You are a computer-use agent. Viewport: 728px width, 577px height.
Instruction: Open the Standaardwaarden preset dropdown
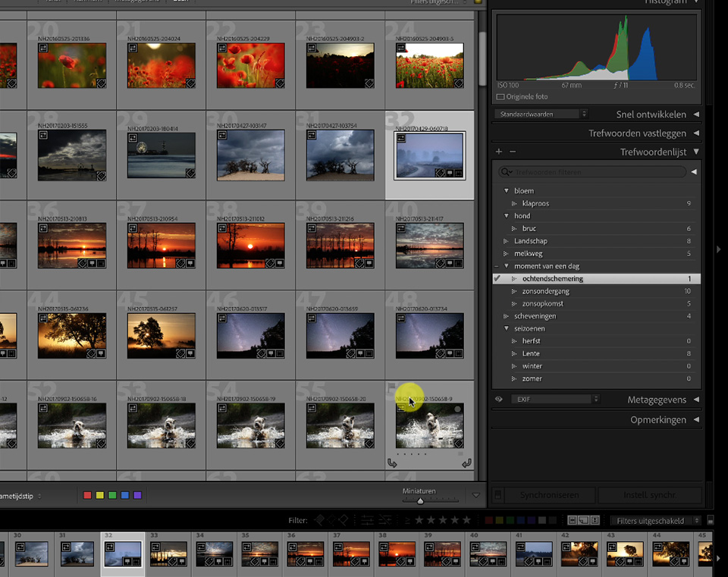pos(541,114)
